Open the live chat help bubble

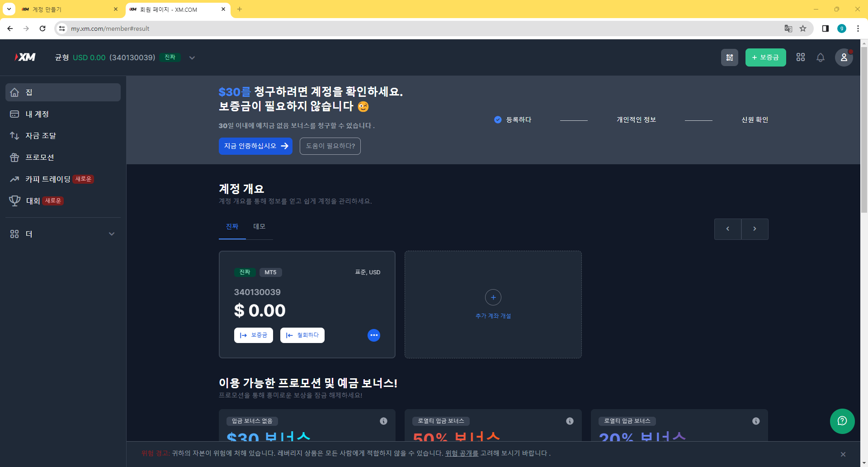842,421
